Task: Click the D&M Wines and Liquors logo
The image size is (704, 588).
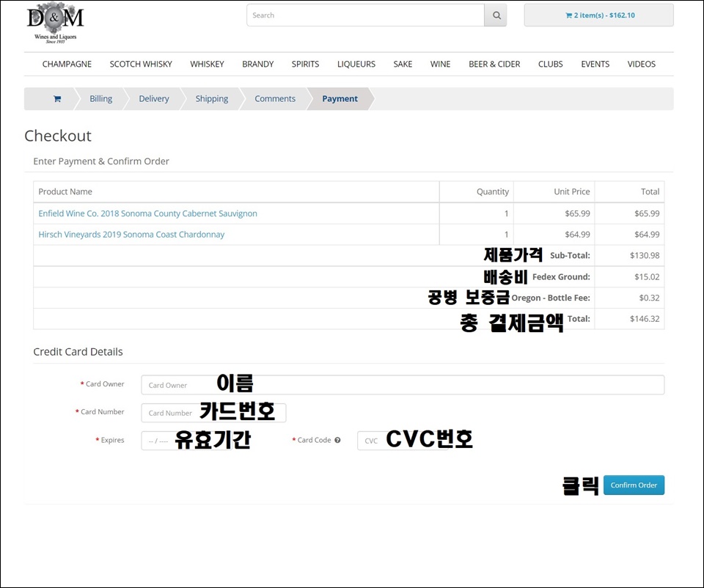Action: [x=55, y=23]
